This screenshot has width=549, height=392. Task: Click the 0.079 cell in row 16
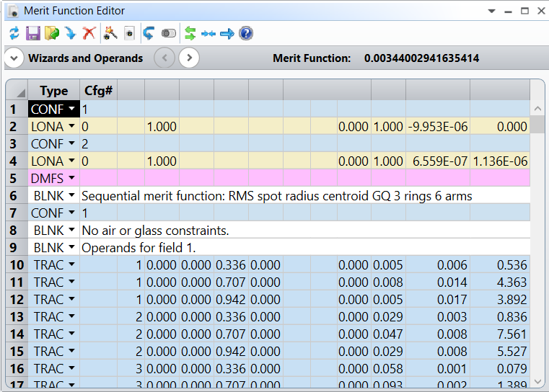click(x=500, y=368)
